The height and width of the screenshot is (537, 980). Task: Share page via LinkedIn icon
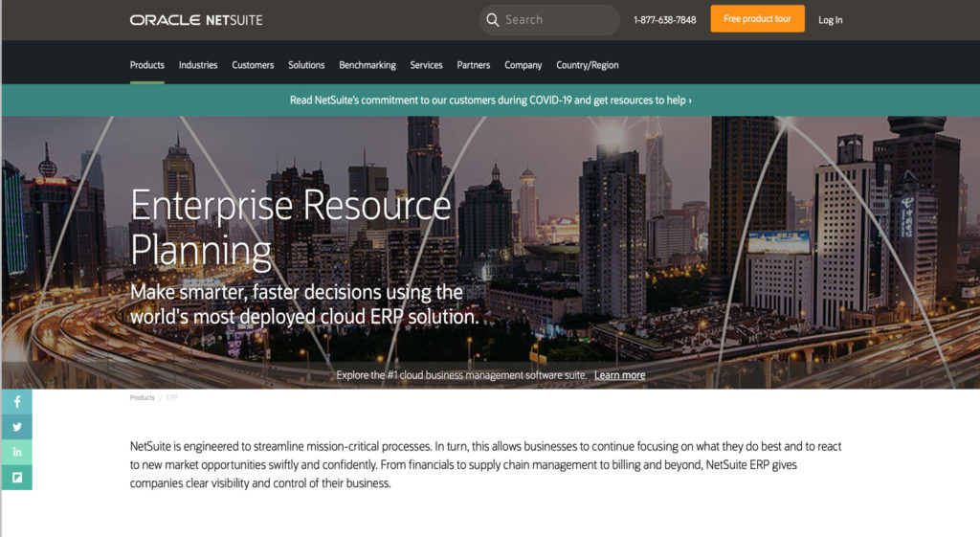click(17, 452)
